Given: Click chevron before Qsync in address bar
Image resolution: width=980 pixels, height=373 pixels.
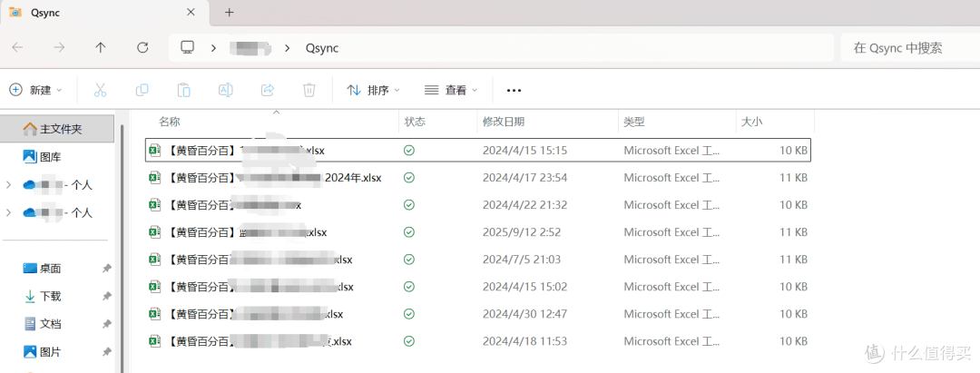Looking at the screenshot, I should (288, 48).
